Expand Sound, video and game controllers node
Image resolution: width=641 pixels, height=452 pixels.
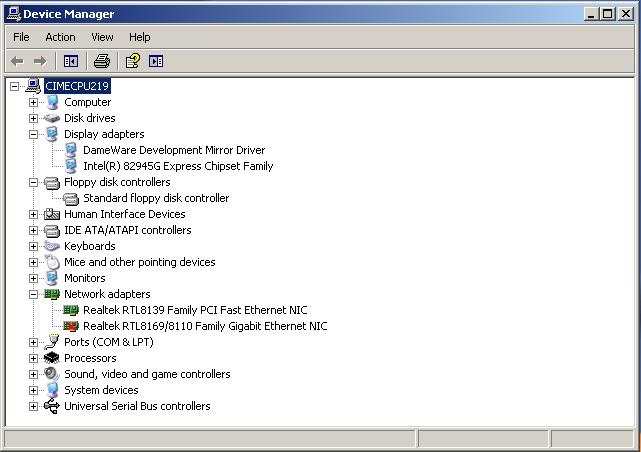[34, 374]
